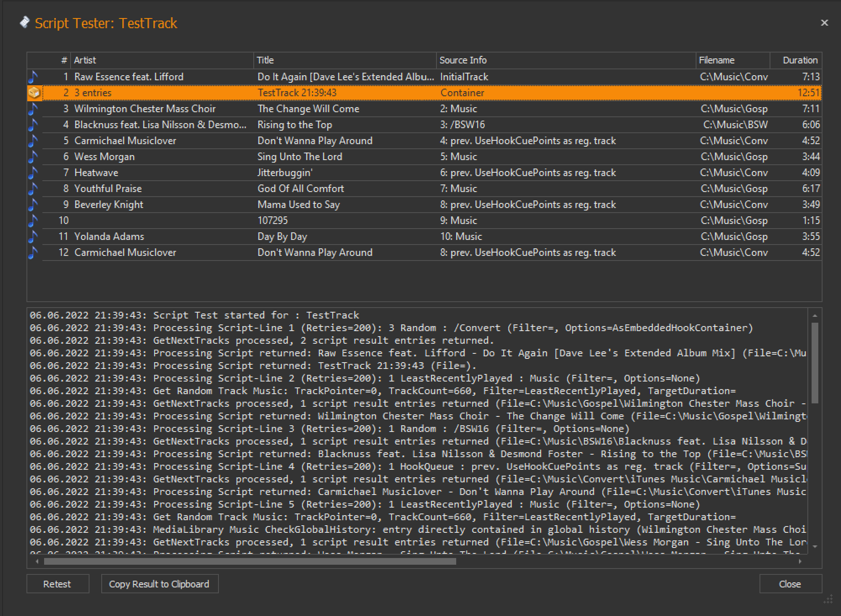Click the note icon next to Wess Morgan

click(33, 157)
